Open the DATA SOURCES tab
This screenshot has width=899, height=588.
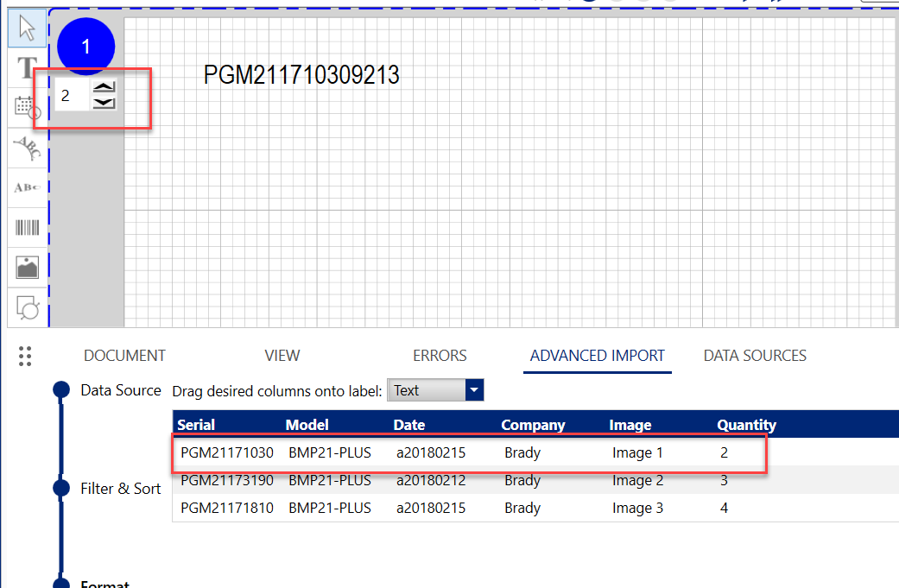point(755,356)
